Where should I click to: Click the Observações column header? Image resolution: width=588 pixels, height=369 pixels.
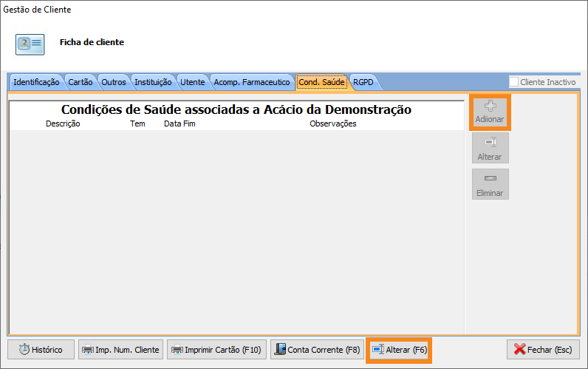pyautogui.click(x=332, y=123)
